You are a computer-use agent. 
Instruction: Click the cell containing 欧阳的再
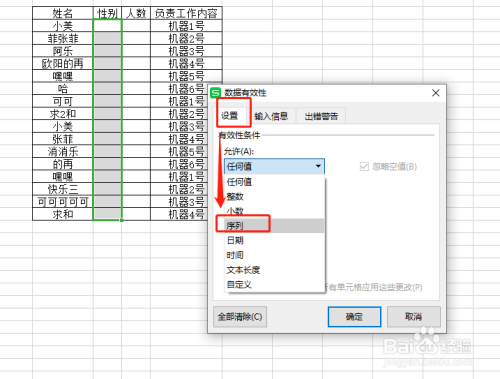pyautogui.click(x=63, y=63)
